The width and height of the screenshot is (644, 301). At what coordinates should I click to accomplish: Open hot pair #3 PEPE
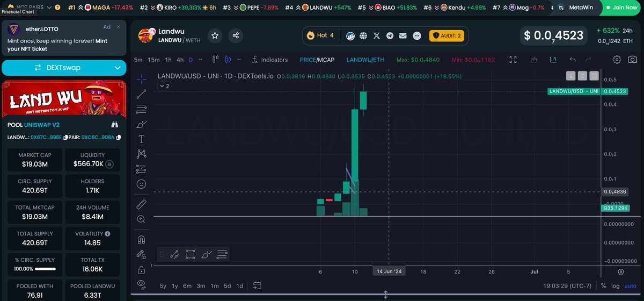[x=250, y=8]
